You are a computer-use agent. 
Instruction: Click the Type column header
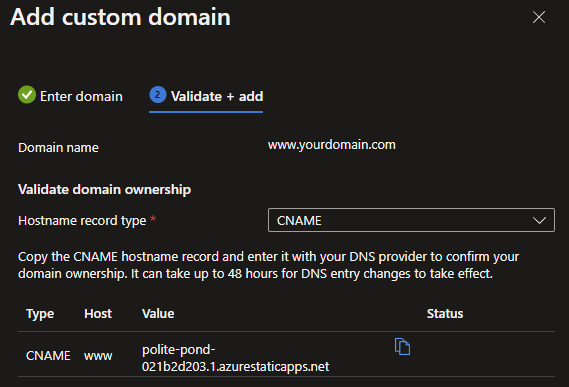40,314
